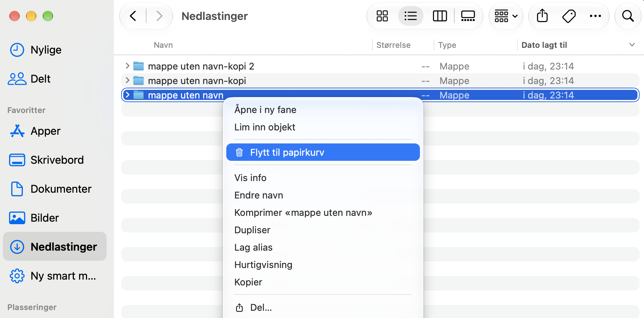This screenshot has width=644, height=318.
Task: Sort by Dato lagt til column header
Action: point(544,45)
